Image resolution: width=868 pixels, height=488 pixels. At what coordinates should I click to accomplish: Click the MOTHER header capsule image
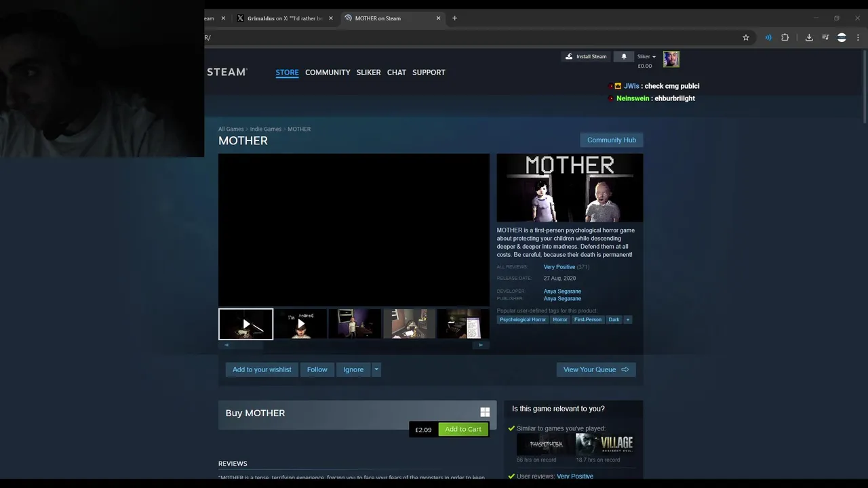coord(570,188)
